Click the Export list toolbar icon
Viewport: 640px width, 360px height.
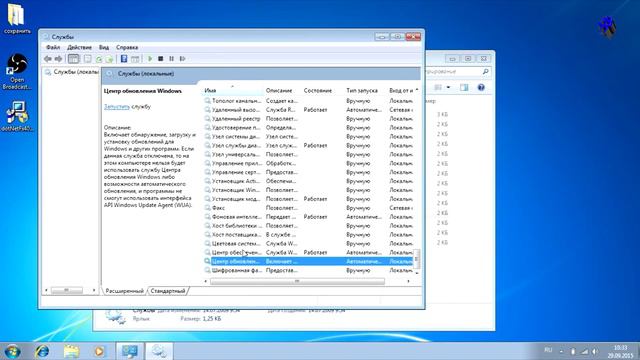click(x=109, y=59)
